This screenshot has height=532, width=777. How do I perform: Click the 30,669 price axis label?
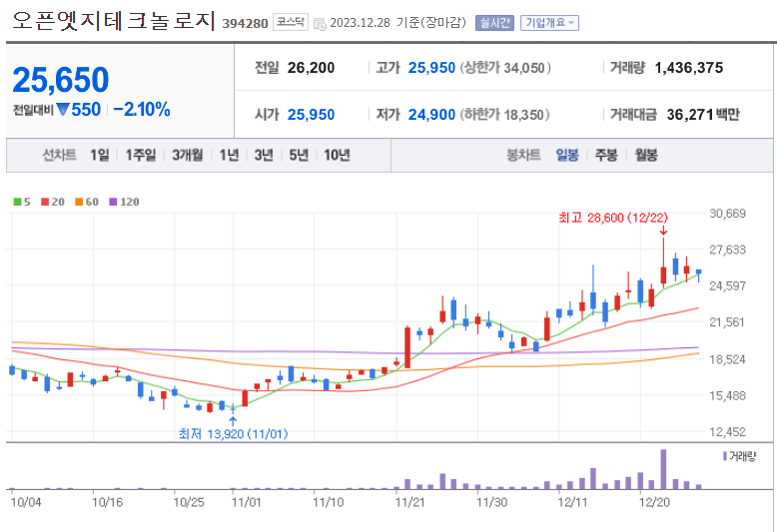[727, 214]
